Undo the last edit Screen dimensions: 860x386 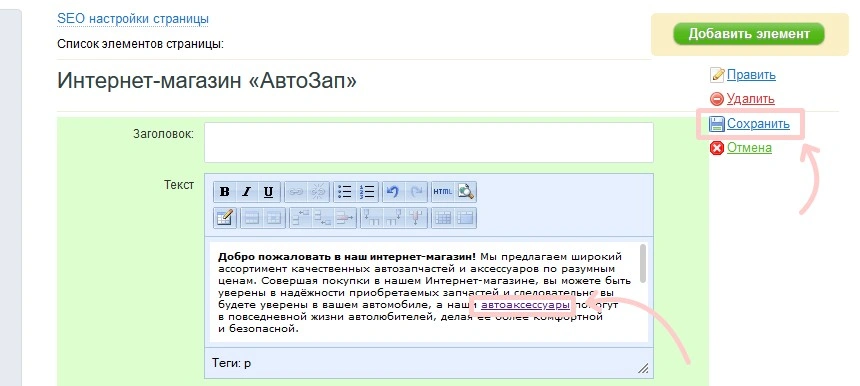point(393,192)
